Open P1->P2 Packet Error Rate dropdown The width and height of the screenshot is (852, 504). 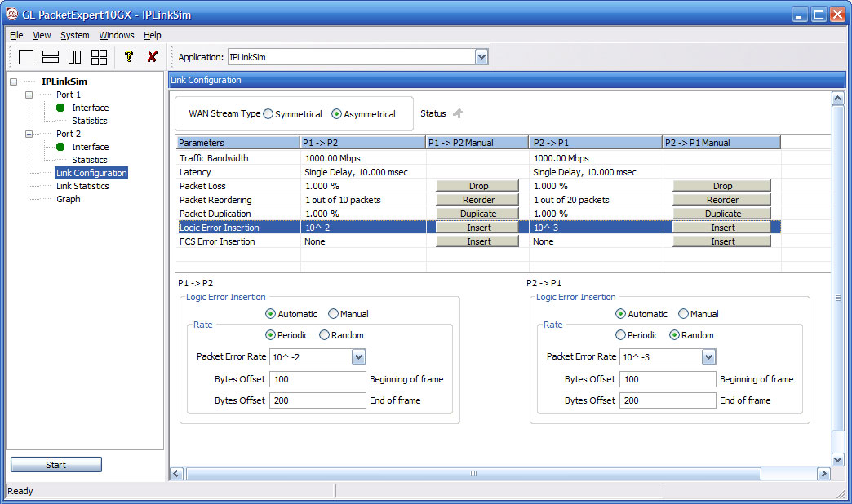tap(358, 357)
